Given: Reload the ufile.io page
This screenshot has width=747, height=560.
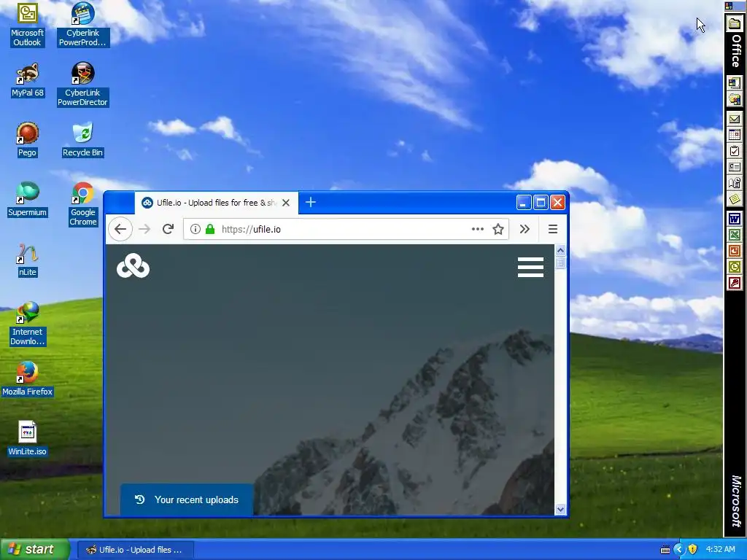Looking at the screenshot, I should 168,229.
